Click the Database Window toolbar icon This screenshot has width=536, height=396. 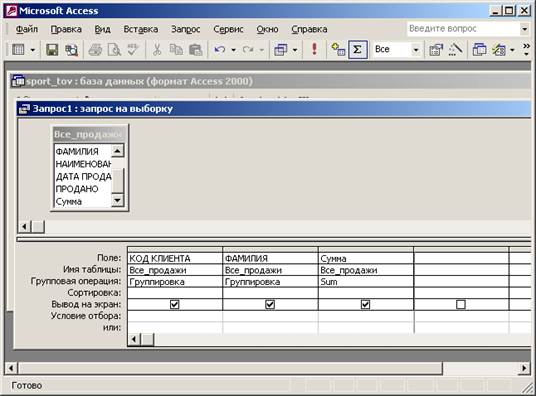[479, 50]
